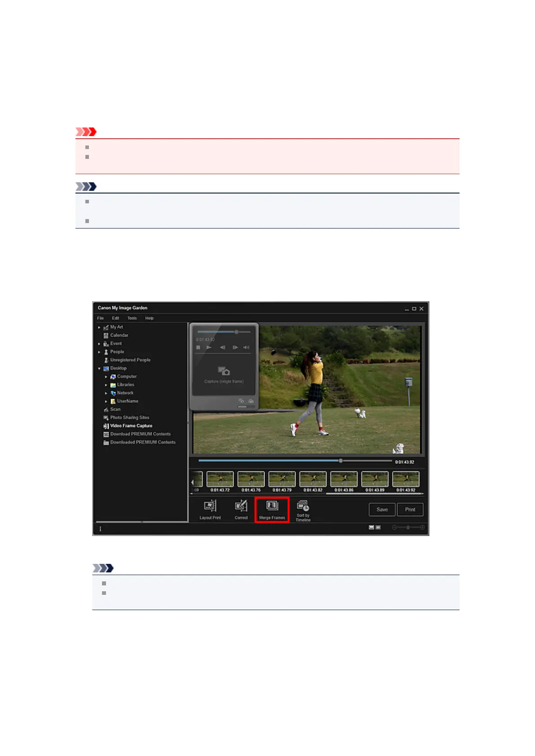Switch to multiple capture mode icon
Image resolution: width=535 pixels, height=756 pixels.
tap(251, 401)
